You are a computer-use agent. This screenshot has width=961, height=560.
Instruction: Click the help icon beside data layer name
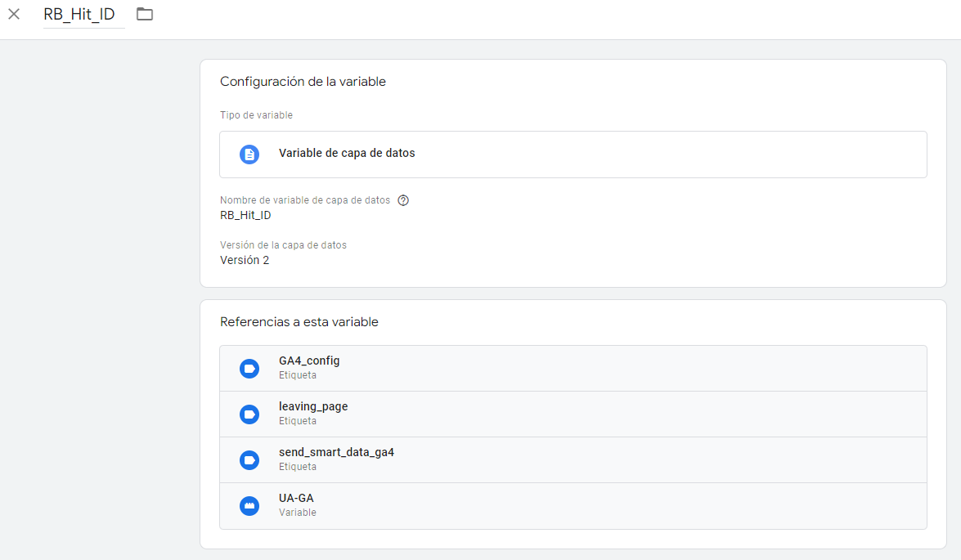click(x=402, y=199)
